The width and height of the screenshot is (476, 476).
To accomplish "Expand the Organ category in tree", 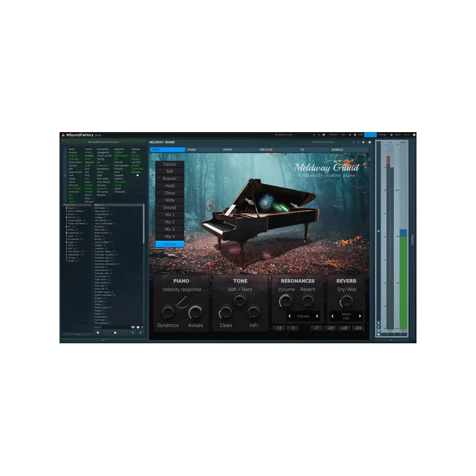I will 67,242.
